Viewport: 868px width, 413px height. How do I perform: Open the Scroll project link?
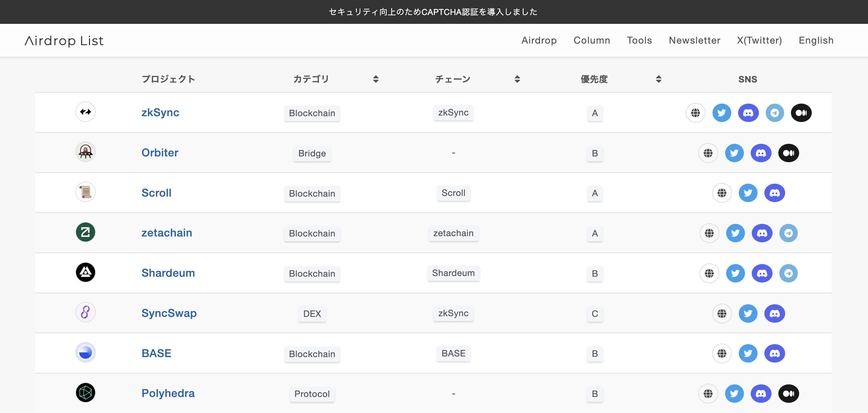[156, 193]
